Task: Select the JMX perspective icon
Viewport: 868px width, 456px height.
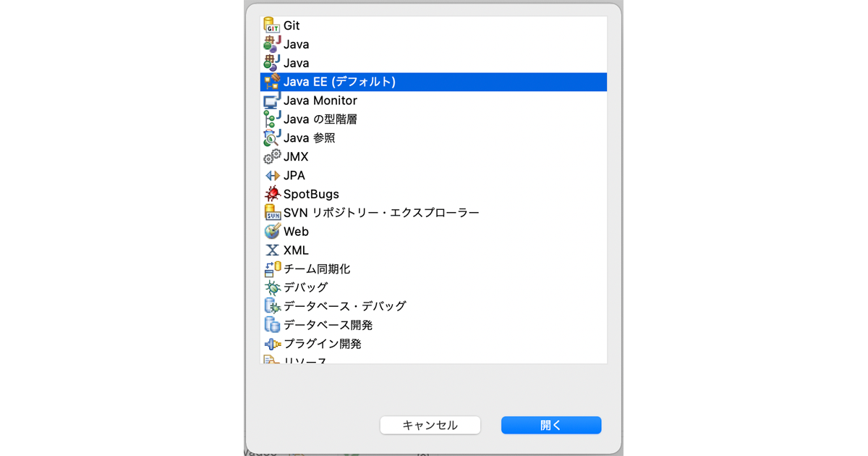Action: [x=273, y=156]
